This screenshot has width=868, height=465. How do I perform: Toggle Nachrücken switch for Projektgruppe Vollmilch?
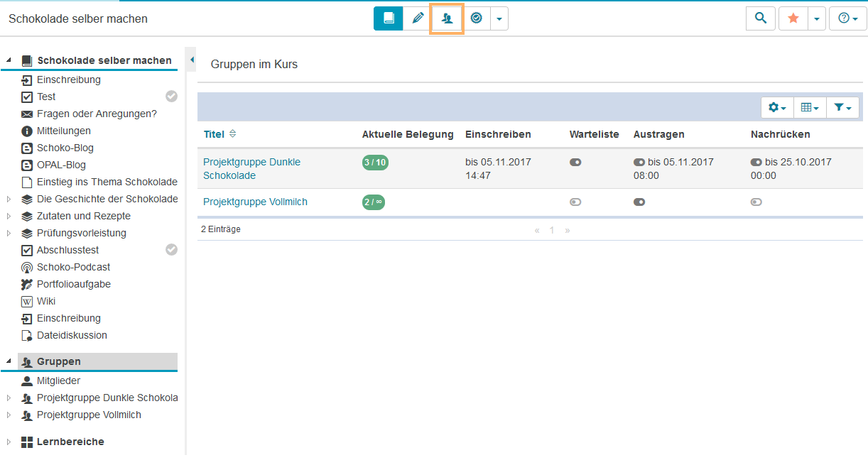tap(756, 202)
